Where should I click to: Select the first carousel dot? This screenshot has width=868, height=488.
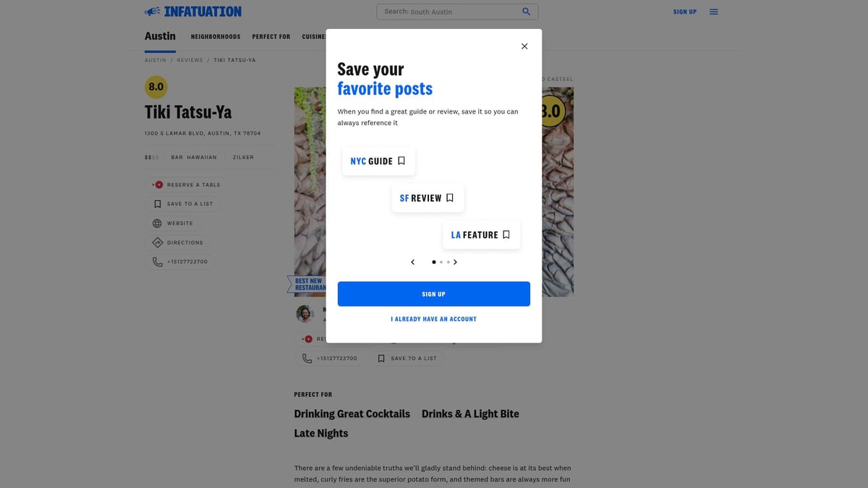tap(434, 262)
